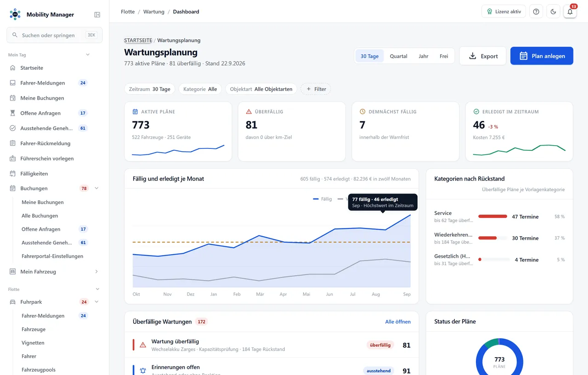
Task: Click the Fahrer-Meldungen inbox icon under Mein Tag
Action: (13, 83)
